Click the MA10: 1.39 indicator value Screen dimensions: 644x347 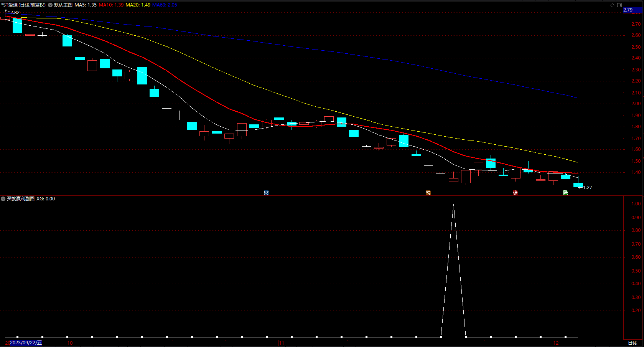(111, 5)
